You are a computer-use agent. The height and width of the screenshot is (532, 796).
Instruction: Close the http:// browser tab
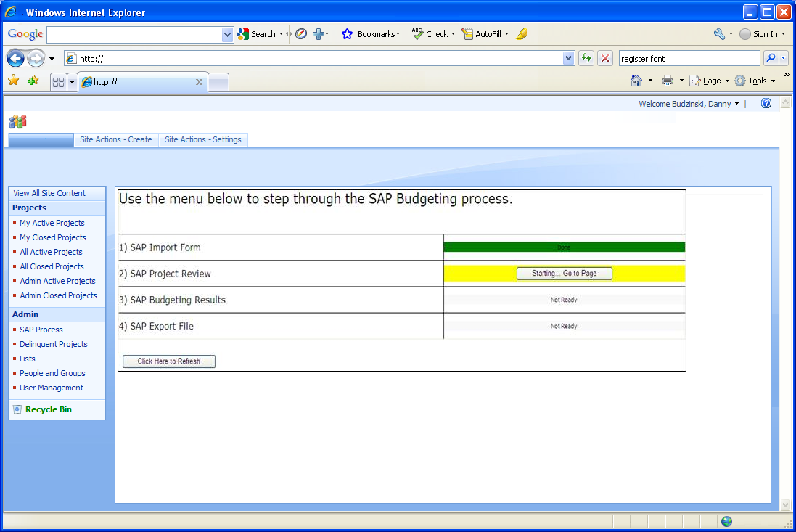(199, 82)
